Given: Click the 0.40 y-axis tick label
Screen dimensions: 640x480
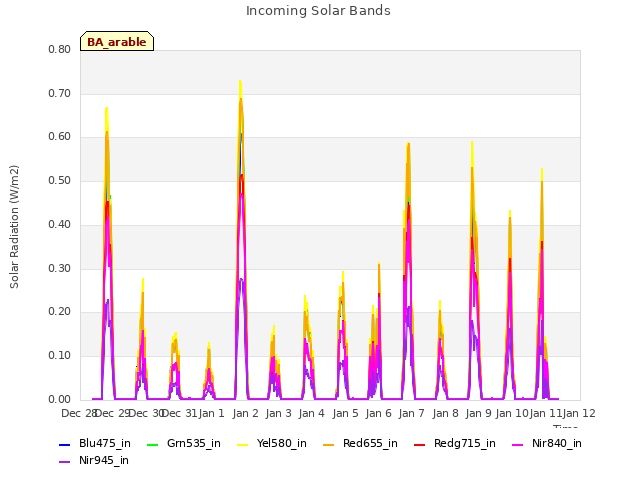Looking at the screenshot, I should coord(60,224).
